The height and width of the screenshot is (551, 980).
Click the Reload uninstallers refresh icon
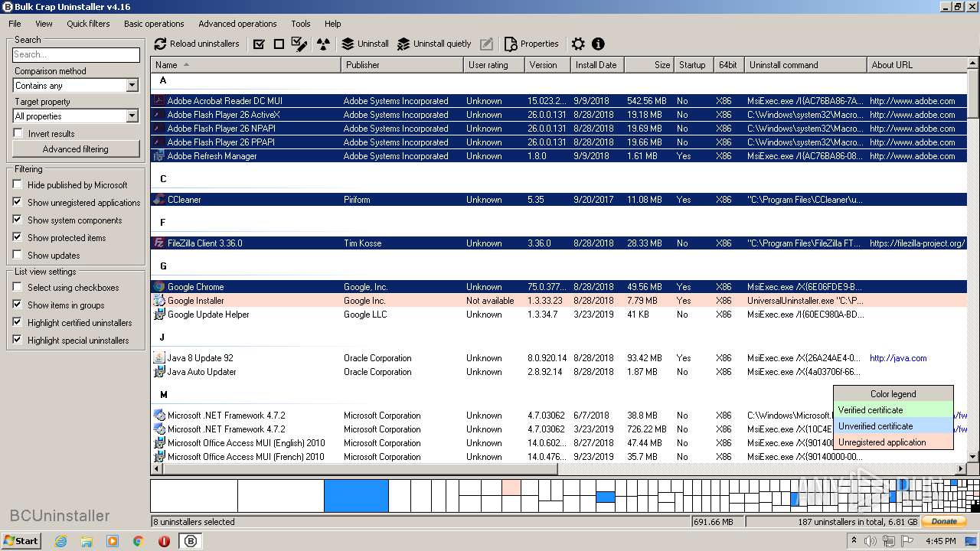pyautogui.click(x=160, y=44)
